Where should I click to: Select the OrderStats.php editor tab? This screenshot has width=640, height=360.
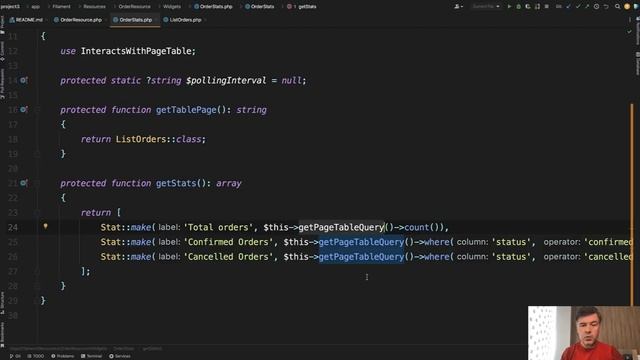(x=135, y=20)
